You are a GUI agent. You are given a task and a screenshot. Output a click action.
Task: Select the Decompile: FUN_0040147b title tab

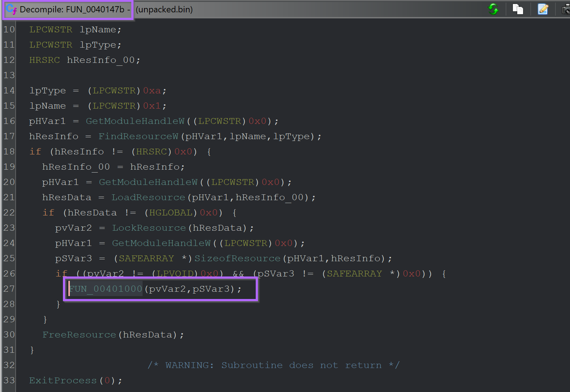point(69,9)
